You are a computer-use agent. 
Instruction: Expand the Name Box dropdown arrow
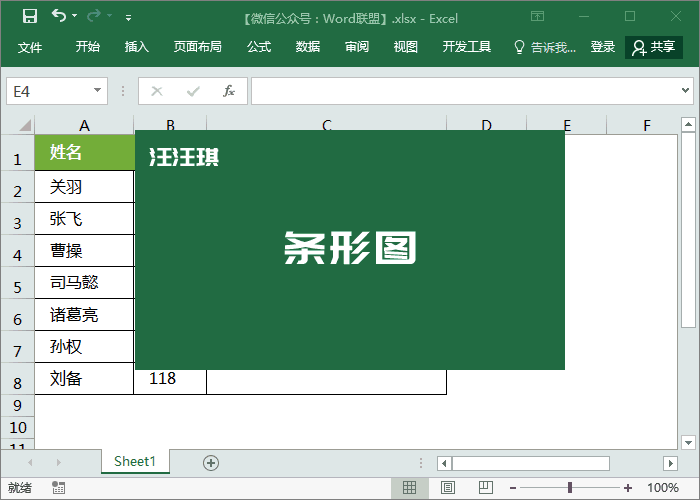coord(97,91)
